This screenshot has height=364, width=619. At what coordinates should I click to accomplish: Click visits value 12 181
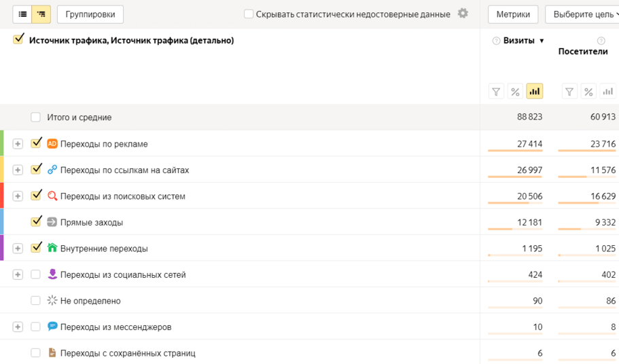tap(530, 222)
